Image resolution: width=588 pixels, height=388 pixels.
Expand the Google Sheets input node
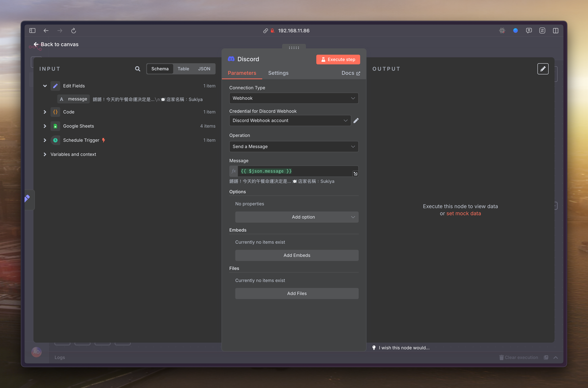click(x=45, y=126)
